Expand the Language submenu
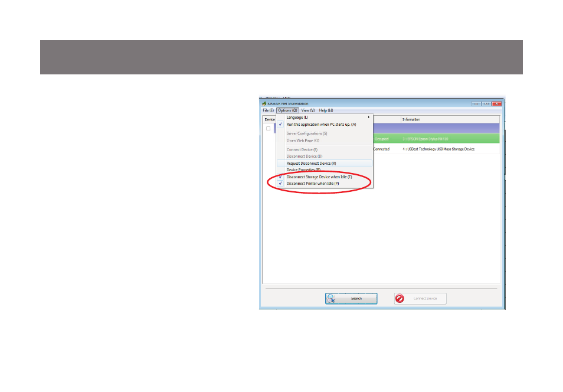The image size is (563, 392). pyautogui.click(x=325, y=117)
